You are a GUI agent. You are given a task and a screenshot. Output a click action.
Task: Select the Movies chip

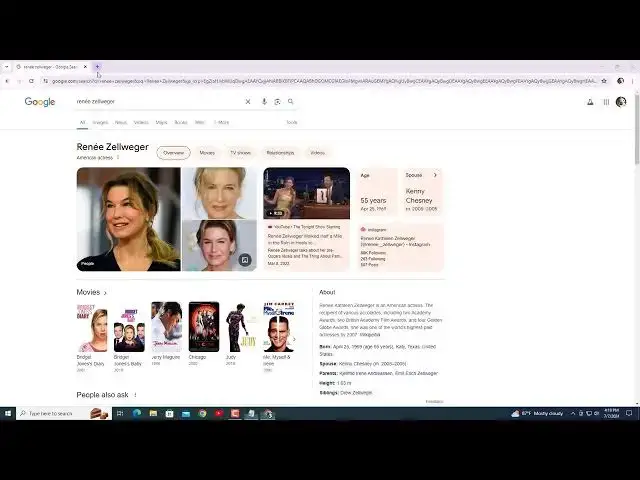pyautogui.click(x=207, y=153)
